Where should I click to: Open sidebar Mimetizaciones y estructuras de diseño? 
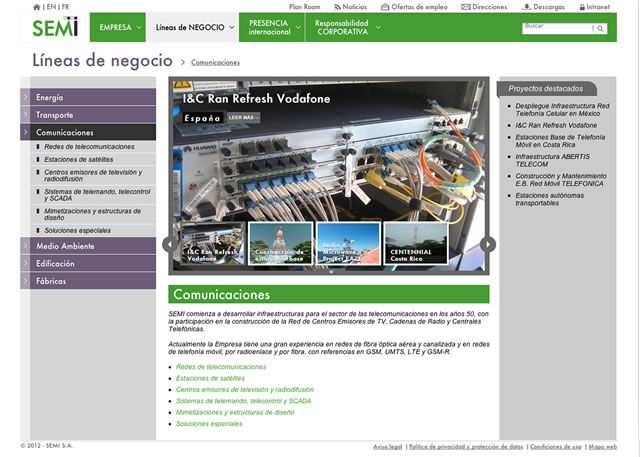pyautogui.click(x=92, y=214)
